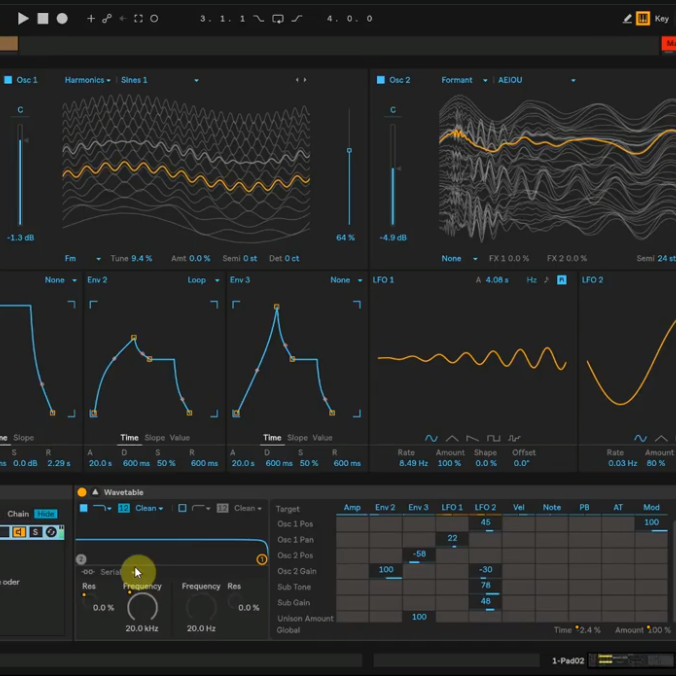Select LFO 1 sine waveform icon
This screenshot has width=676, height=676.
pos(431,438)
